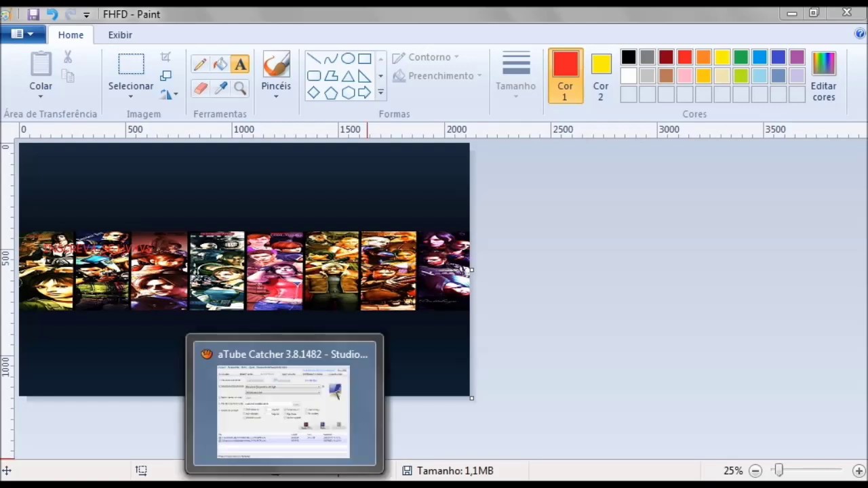Image resolution: width=868 pixels, height=488 pixels.
Task: Click Pincéis brush icon
Action: tap(276, 64)
